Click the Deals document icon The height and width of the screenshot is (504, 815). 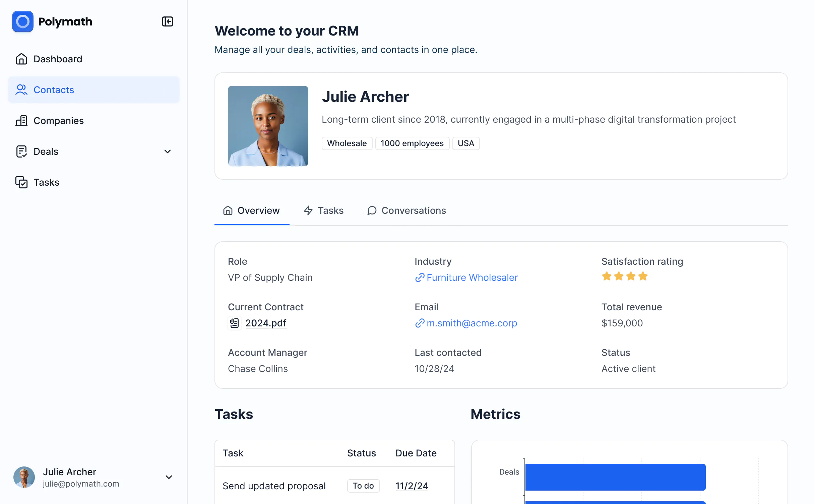tap(21, 151)
